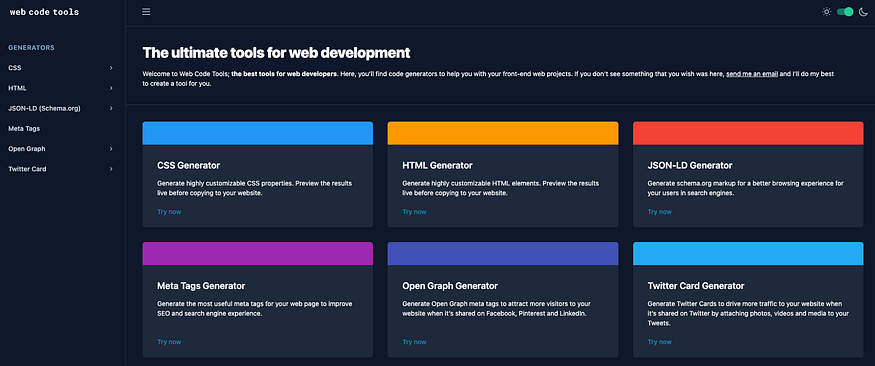Click the Open Graph Generator card title

pyautogui.click(x=450, y=286)
